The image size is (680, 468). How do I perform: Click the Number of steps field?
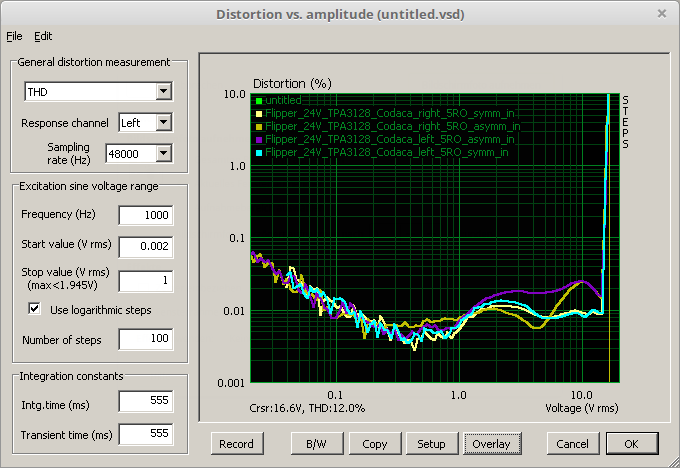pyautogui.click(x=145, y=340)
